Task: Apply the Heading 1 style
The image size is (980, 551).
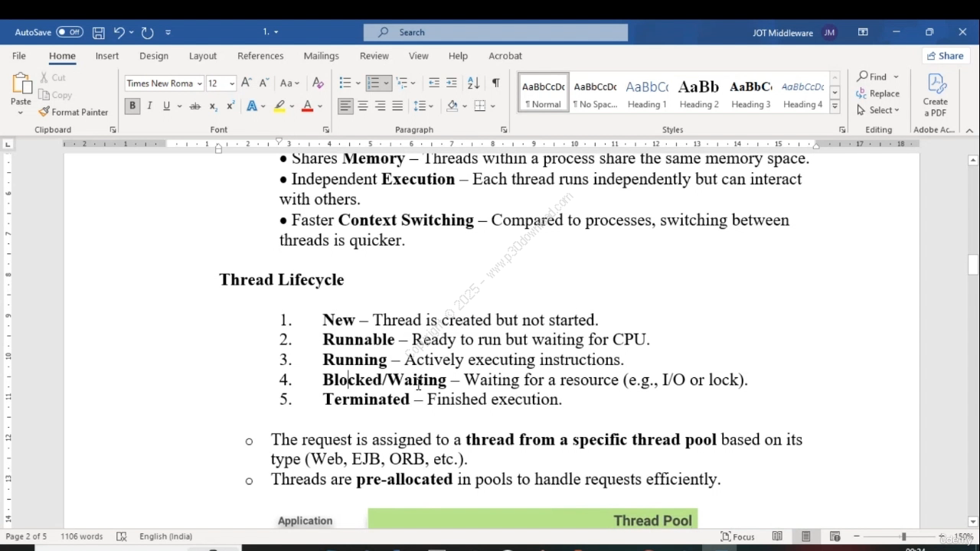Action: (647, 93)
